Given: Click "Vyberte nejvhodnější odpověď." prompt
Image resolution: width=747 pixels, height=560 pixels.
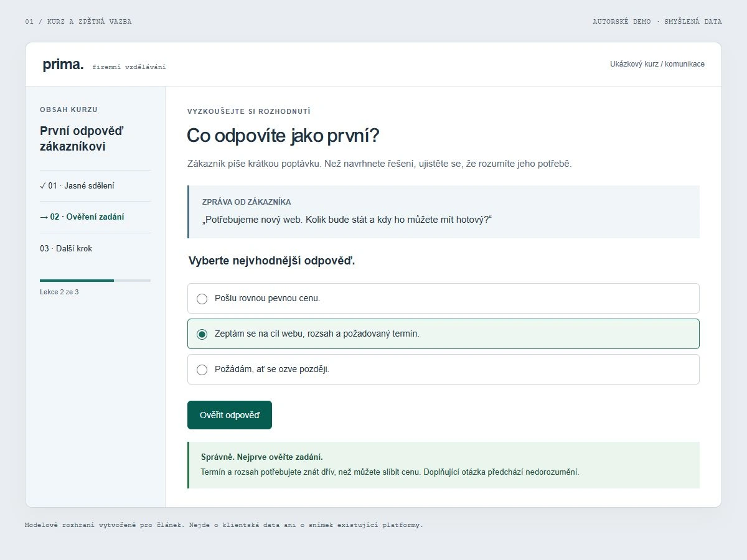Looking at the screenshot, I should tap(271, 261).
